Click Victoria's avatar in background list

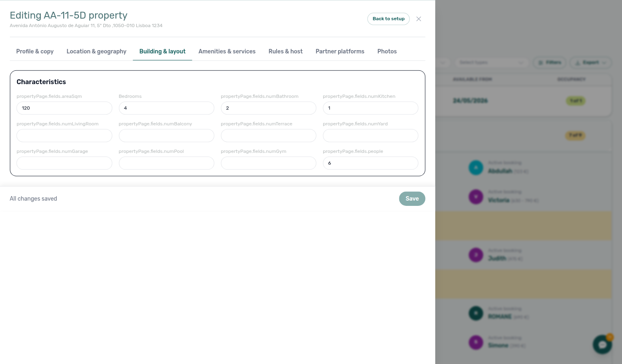(x=476, y=197)
